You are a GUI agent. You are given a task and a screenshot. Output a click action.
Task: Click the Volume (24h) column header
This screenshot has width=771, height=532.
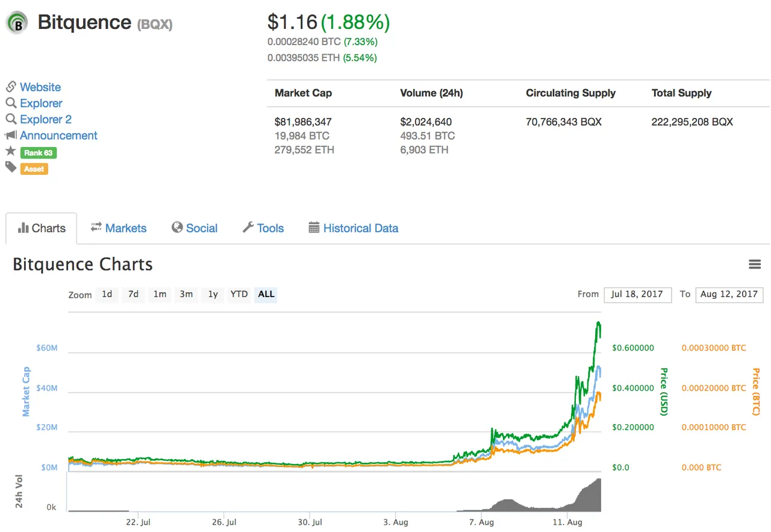click(431, 93)
